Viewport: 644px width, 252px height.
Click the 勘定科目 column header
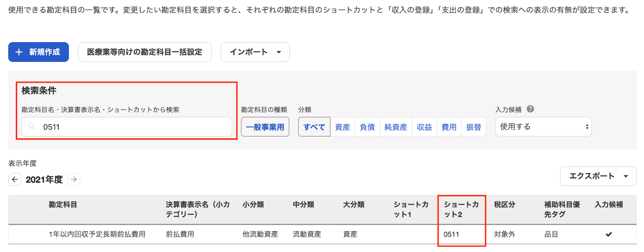(x=63, y=204)
